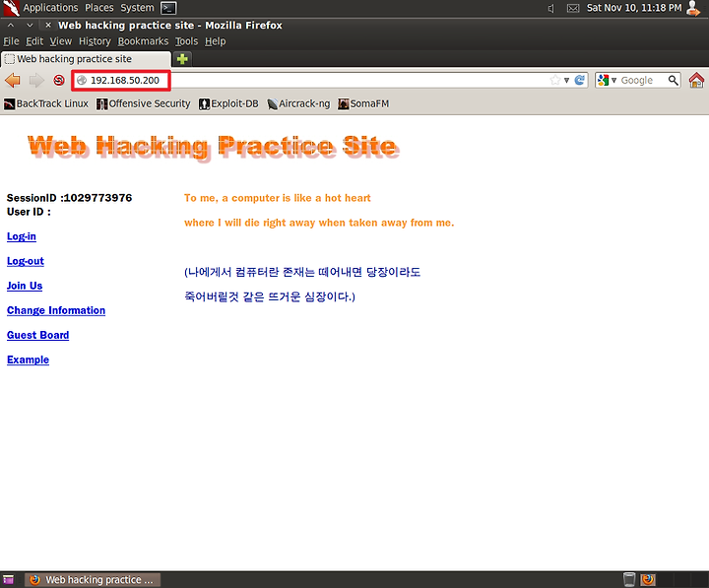Open the Edit menu in Firefox
This screenshot has width=709, height=588.
click(34, 41)
